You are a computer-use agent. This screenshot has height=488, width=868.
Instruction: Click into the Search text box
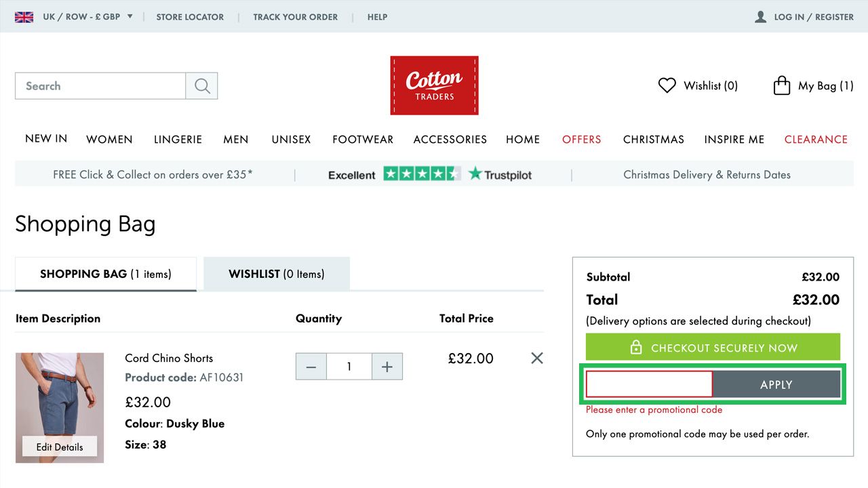100,86
